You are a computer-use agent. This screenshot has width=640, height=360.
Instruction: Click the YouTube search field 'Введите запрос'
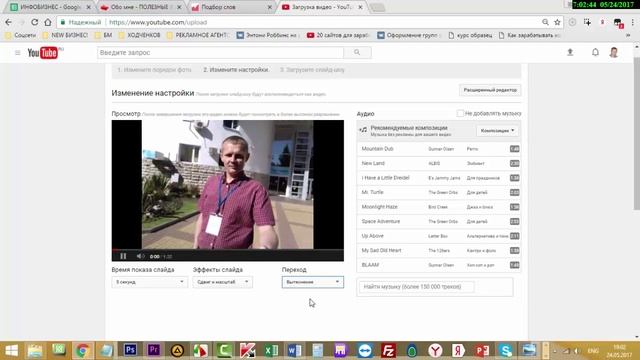pyautogui.click(x=220, y=53)
